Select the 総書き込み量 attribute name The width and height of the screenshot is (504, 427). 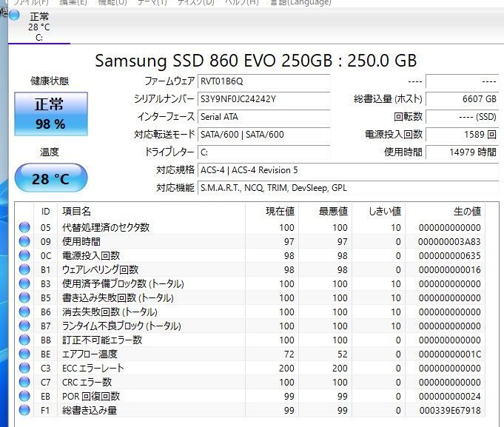90,410
